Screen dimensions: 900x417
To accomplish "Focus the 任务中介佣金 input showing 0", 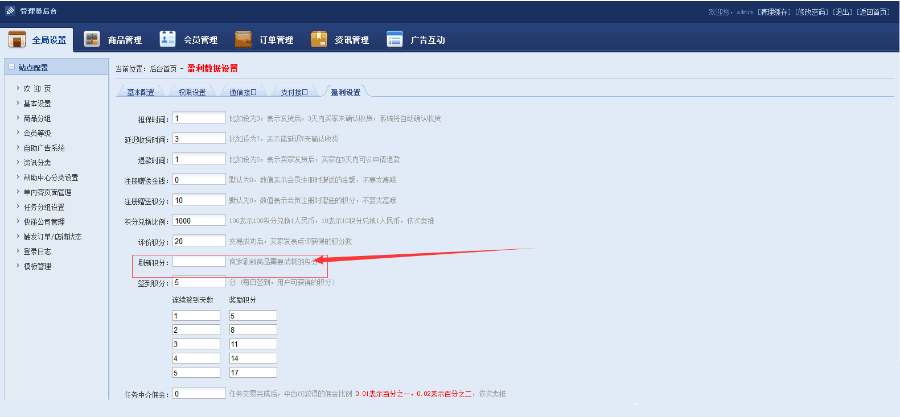I will 199,393.
